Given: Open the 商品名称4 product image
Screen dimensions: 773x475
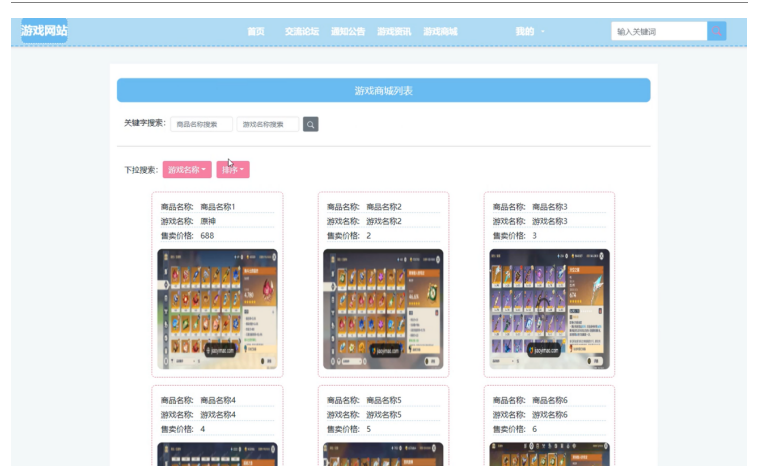Looking at the screenshot, I should [217, 454].
